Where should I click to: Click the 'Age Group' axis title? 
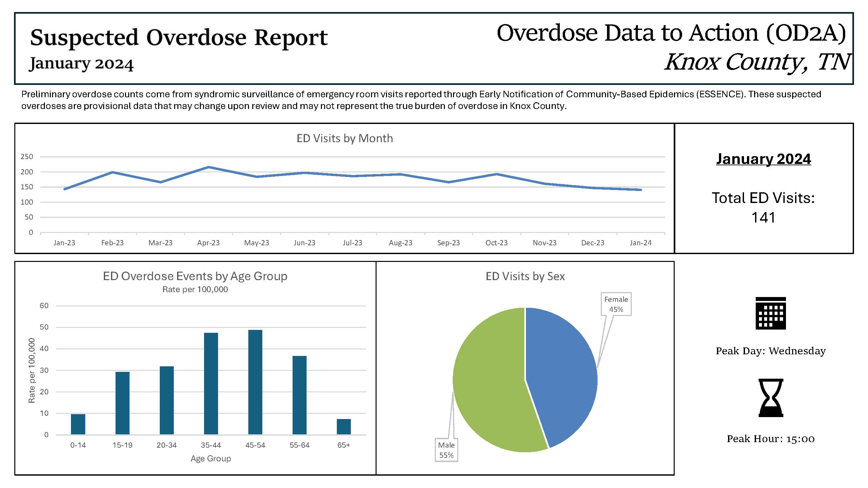click(x=211, y=458)
